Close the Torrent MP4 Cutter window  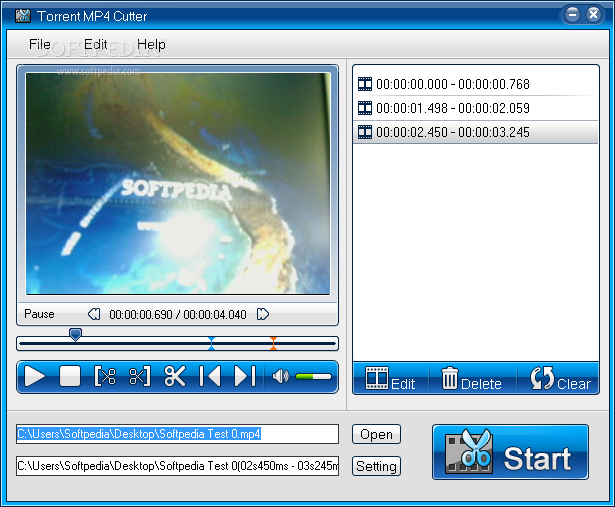pos(593,15)
